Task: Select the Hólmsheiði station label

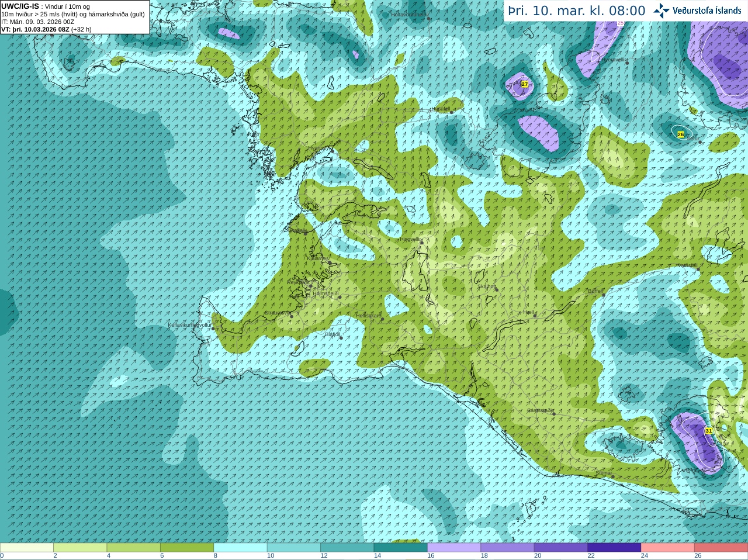Action: coord(326,294)
